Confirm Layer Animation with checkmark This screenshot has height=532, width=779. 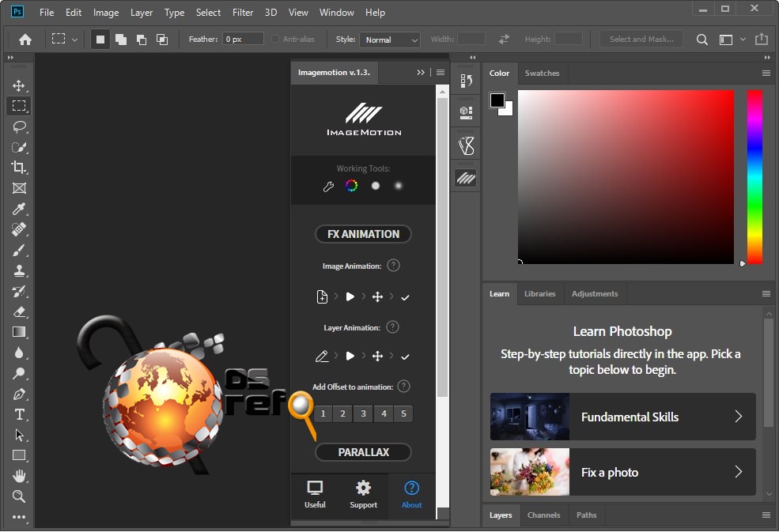406,357
